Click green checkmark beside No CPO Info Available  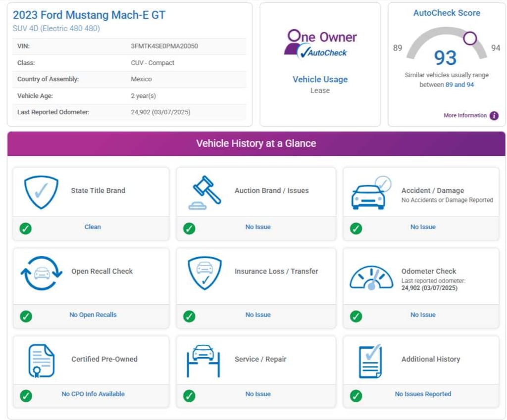pyautogui.click(x=26, y=395)
